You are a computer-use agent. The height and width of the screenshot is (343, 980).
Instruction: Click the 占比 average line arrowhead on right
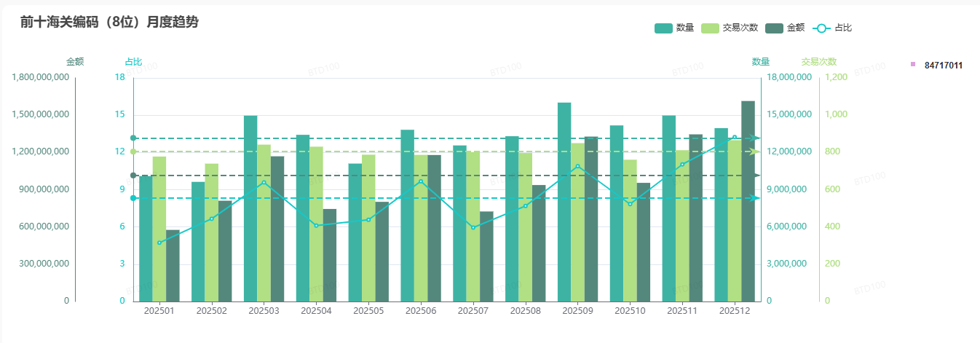tap(756, 198)
